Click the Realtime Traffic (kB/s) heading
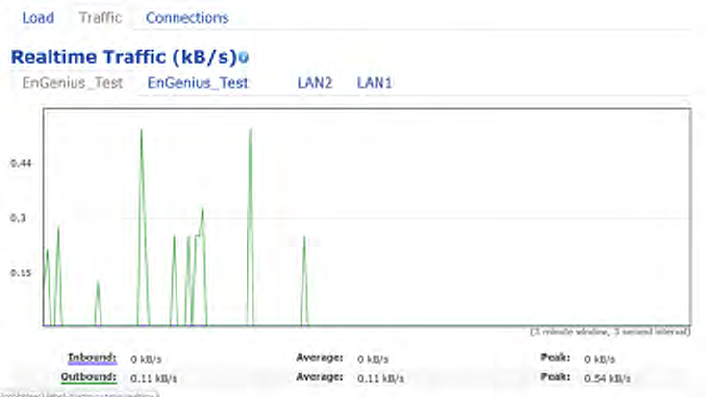Viewport: 706px width, 397px height. (124, 57)
